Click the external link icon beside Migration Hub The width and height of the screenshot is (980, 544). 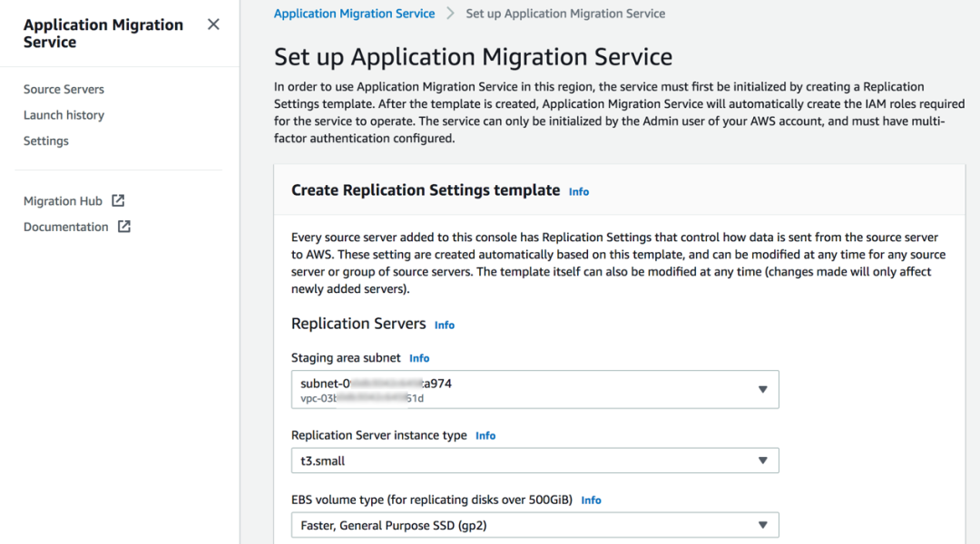118,200
